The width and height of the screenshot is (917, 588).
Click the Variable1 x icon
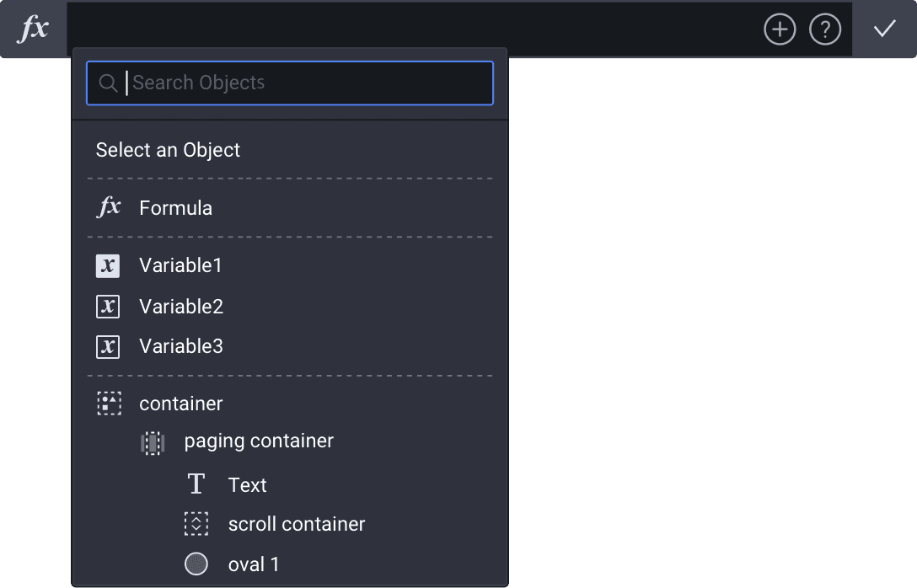tap(109, 265)
